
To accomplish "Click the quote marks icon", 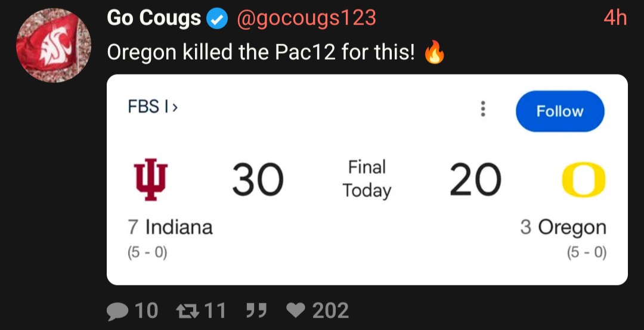I will 256,310.
